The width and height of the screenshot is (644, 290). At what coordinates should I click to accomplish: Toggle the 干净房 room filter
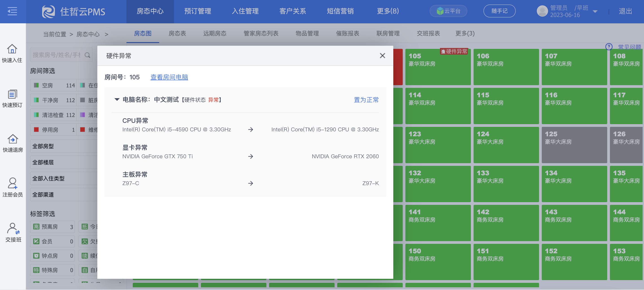click(x=53, y=100)
